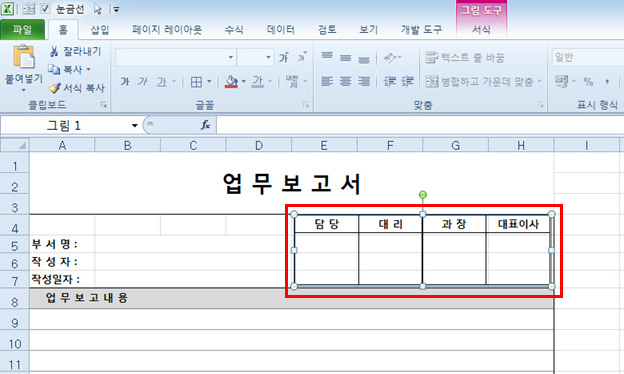Expand the fill color dropdown arrow
The height and width of the screenshot is (374, 624).
244,82
